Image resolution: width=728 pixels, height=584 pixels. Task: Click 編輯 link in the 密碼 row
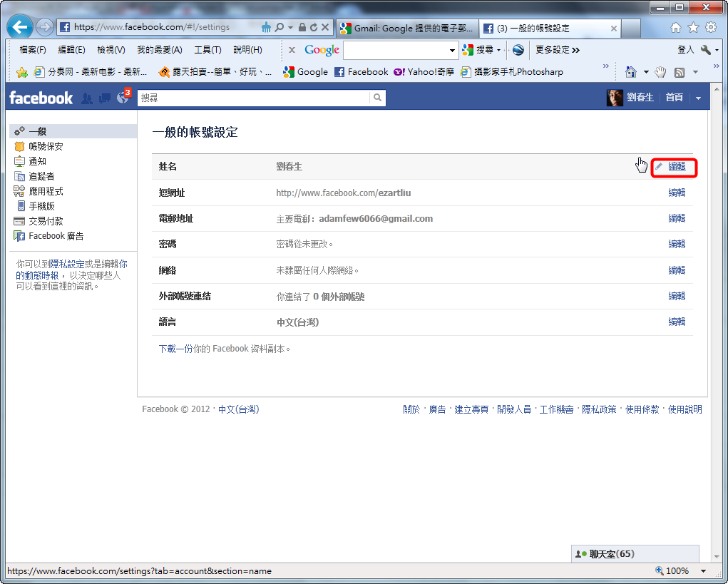(x=677, y=244)
